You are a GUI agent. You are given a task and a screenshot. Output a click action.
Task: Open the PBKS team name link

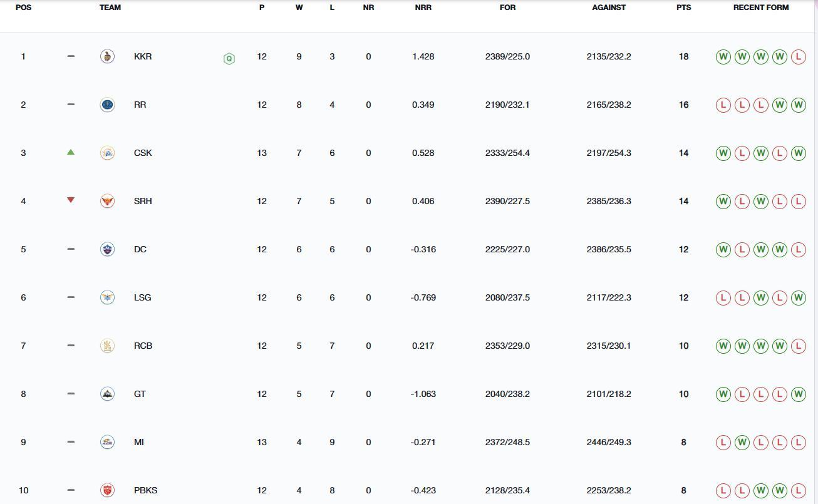145,490
